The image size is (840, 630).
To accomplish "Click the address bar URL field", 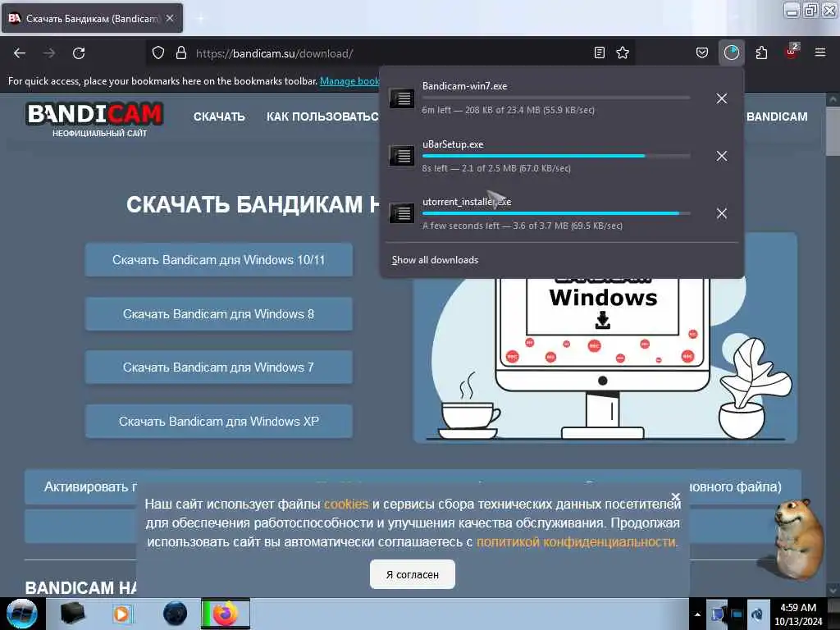I will tap(391, 53).
